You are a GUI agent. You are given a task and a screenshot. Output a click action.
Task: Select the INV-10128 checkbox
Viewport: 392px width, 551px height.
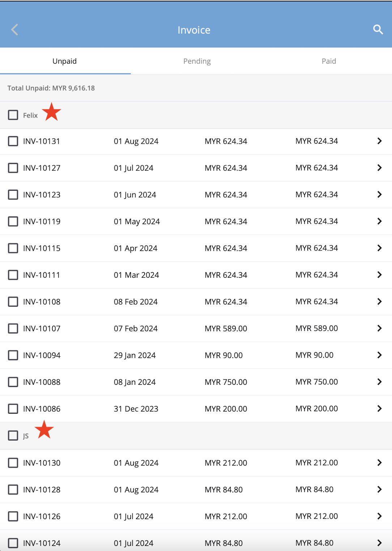(13, 490)
